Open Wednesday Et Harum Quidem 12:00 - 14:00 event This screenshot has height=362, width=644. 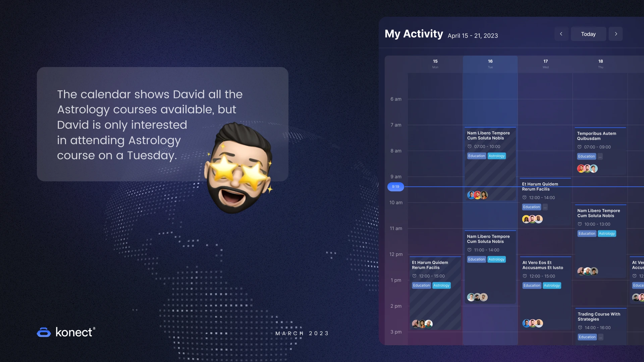[x=545, y=202]
